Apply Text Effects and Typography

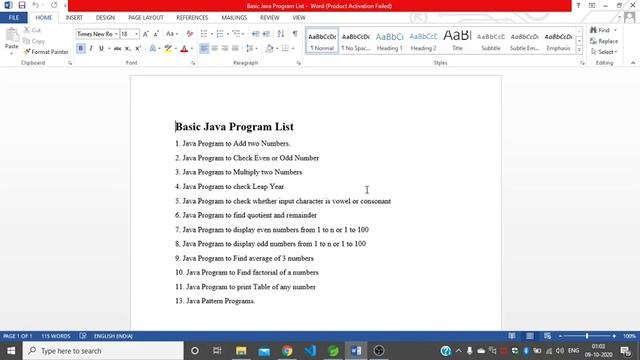[x=154, y=49]
